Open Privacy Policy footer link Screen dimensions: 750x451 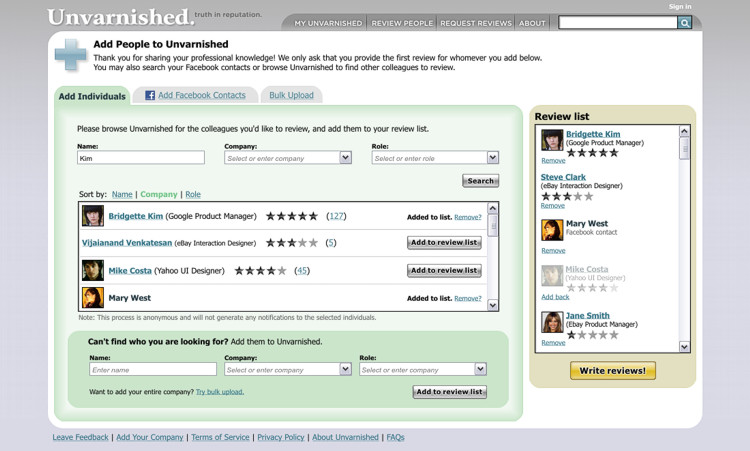pyautogui.click(x=281, y=437)
